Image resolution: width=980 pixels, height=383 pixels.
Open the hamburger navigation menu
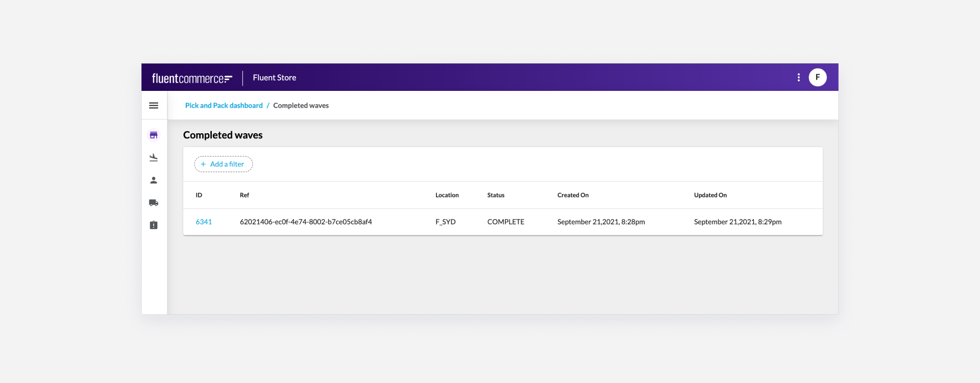(x=154, y=106)
